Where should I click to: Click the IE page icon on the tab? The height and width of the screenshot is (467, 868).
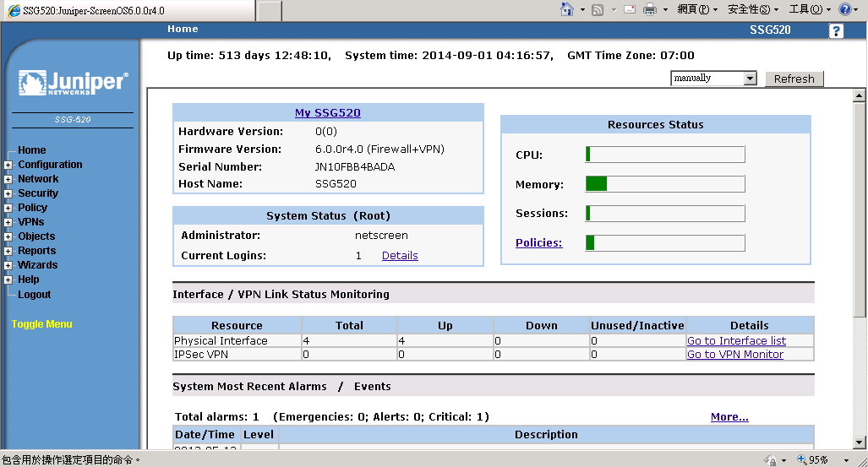14,10
